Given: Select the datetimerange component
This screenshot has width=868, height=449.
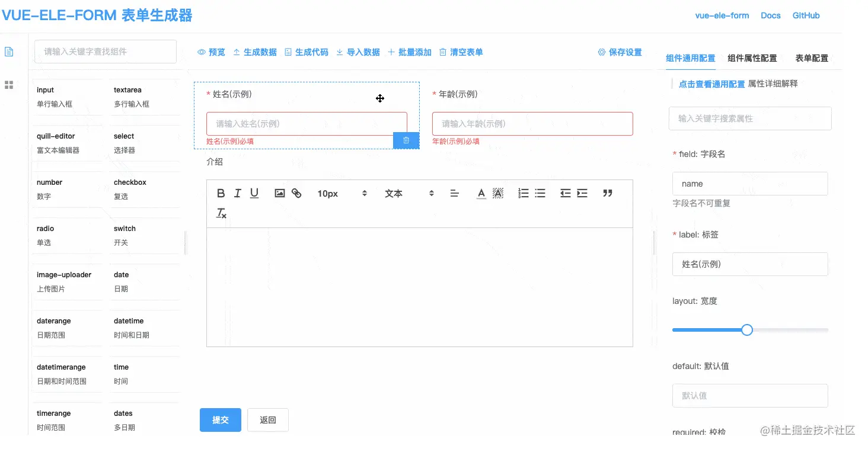Looking at the screenshot, I should click(67, 374).
